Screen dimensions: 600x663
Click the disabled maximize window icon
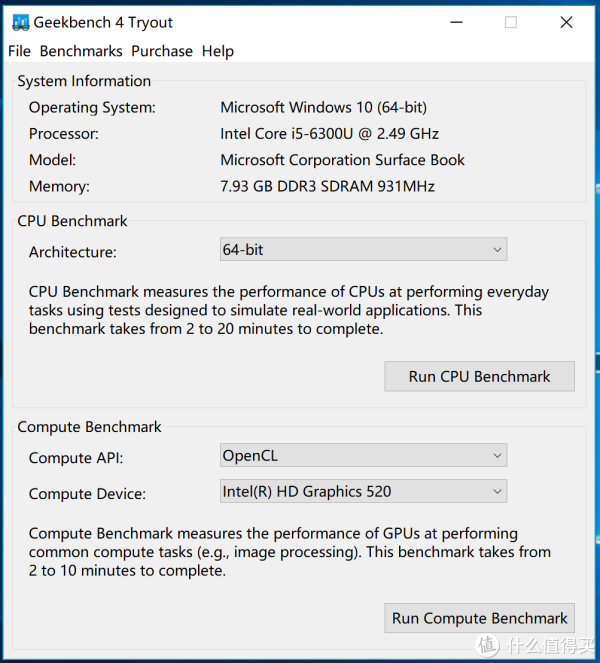pos(511,22)
